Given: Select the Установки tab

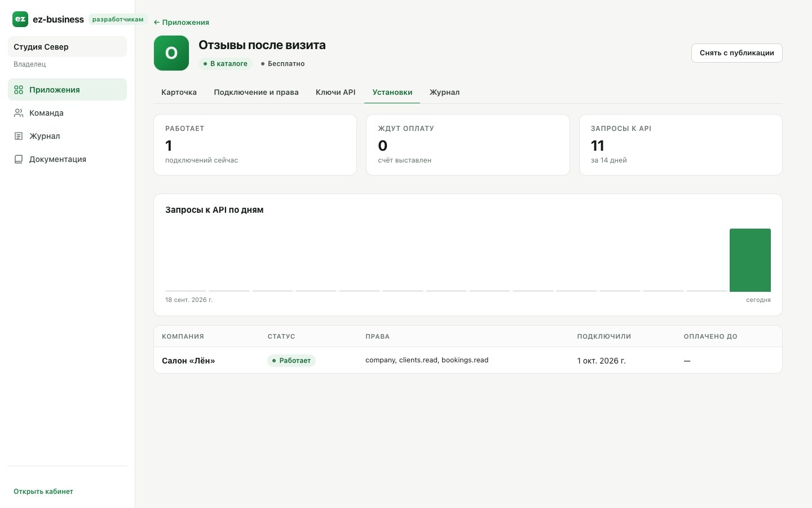Looking at the screenshot, I should coord(392,93).
